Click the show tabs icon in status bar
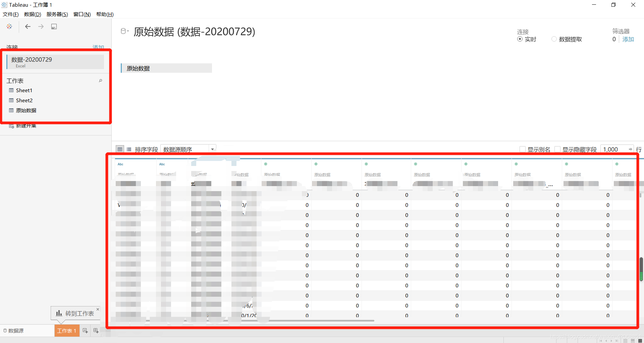 tap(640, 341)
